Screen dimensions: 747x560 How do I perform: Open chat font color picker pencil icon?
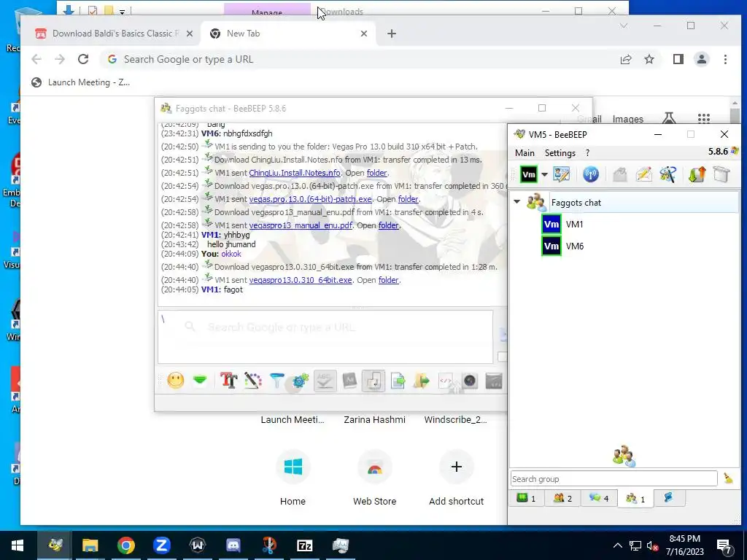click(253, 381)
